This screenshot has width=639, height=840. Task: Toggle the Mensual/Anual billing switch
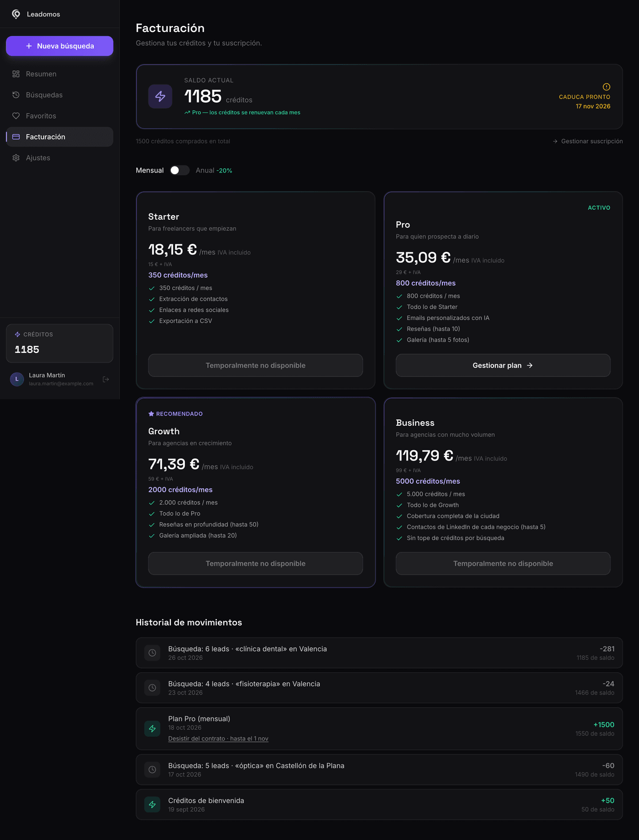point(180,170)
